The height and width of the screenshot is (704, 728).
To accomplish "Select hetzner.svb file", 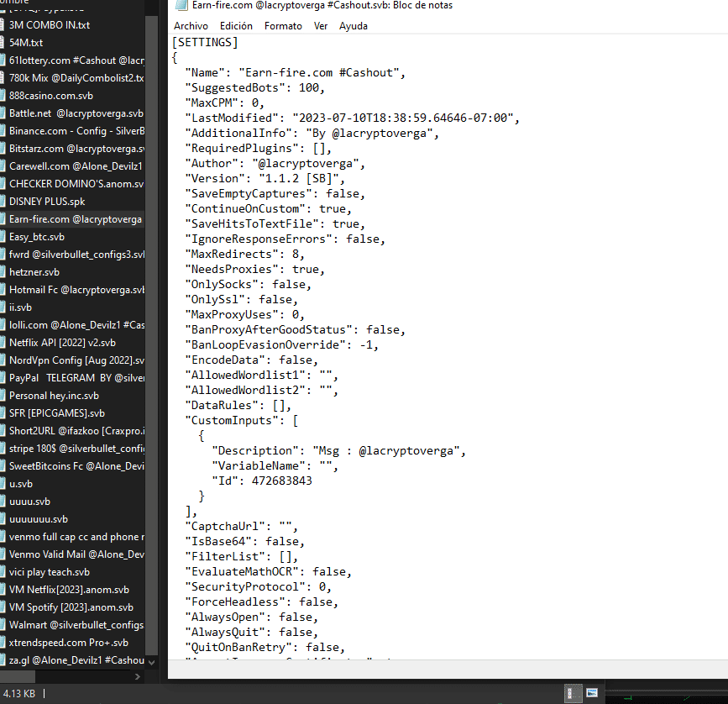I will [72, 272].
